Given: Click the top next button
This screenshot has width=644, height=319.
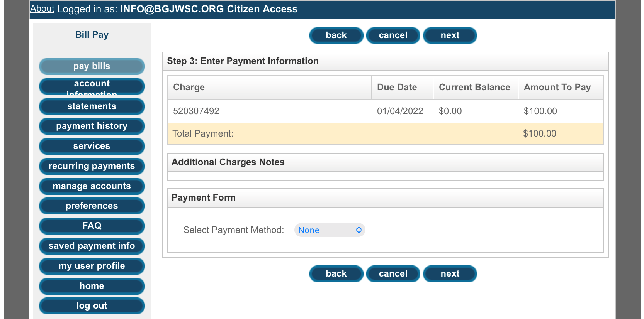Looking at the screenshot, I should click(450, 35).
